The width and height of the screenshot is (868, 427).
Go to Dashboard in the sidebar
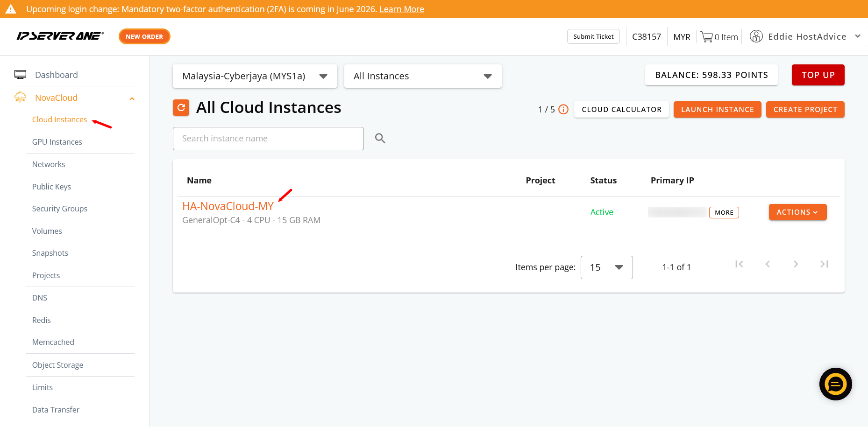click(57, 75)
